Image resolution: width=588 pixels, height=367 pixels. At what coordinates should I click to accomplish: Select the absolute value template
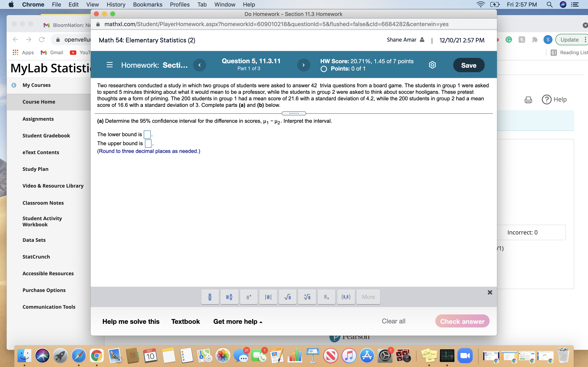[x=268, y=297]
